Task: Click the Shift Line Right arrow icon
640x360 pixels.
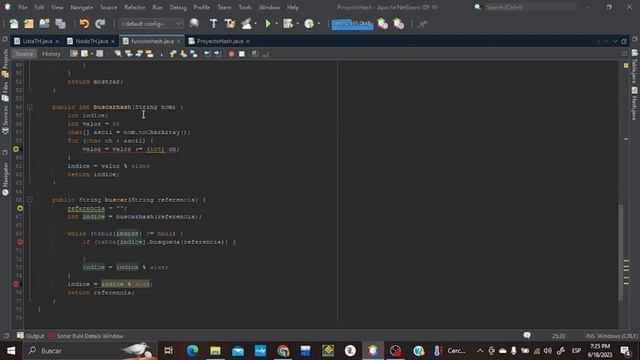Action: 217,54
